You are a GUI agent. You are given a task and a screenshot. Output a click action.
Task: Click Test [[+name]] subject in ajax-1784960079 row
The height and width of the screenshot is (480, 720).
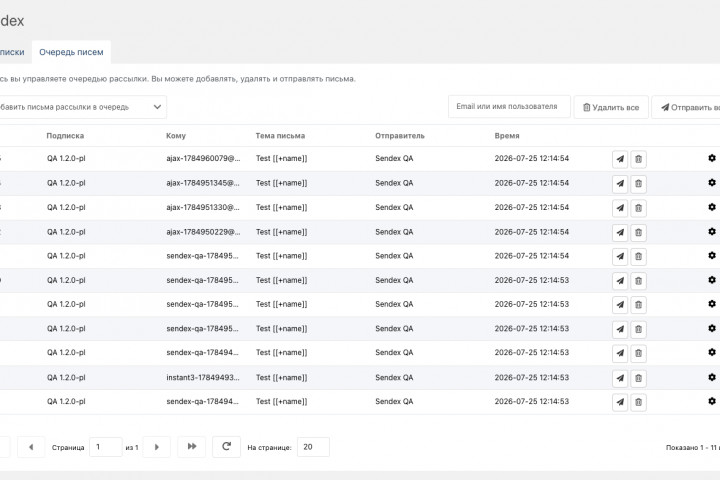tap(281, 158)
